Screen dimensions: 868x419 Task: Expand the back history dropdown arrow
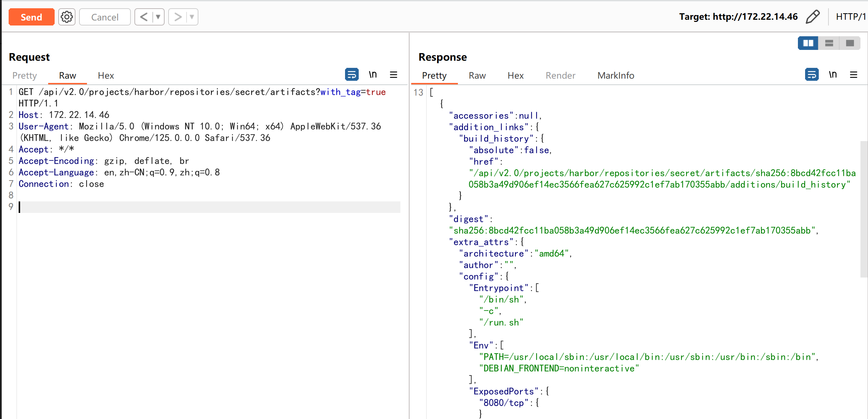(158, 17)
